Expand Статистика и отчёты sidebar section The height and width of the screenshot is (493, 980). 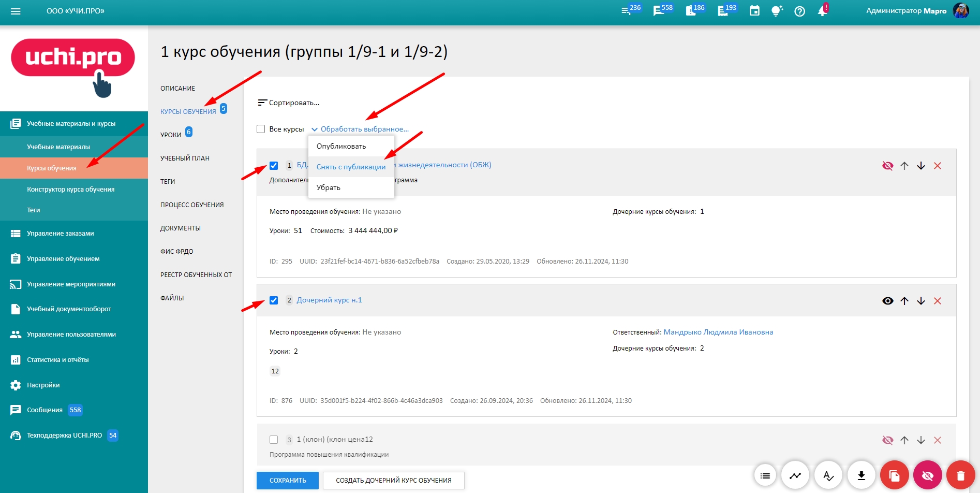pyautogui.click(x=74, y=360)
